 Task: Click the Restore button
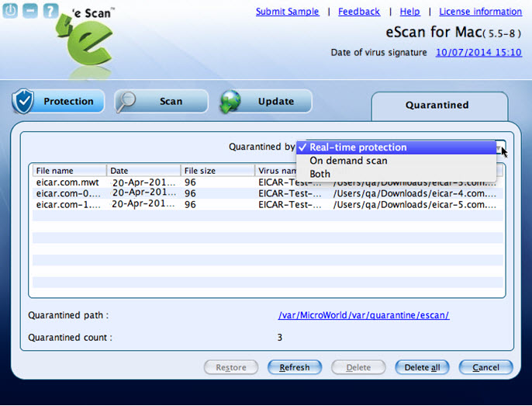231,367
